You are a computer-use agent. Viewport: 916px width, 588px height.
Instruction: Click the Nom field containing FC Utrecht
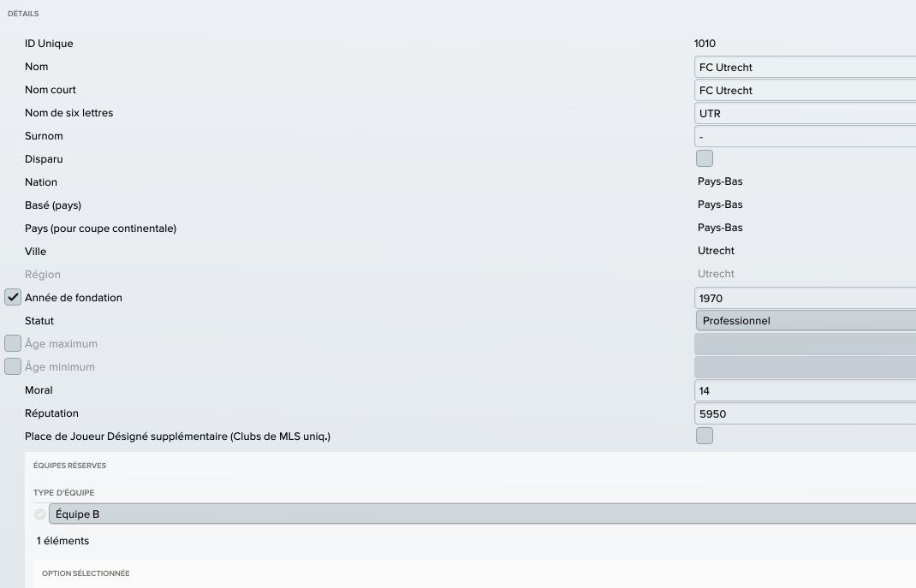[806, 67]
